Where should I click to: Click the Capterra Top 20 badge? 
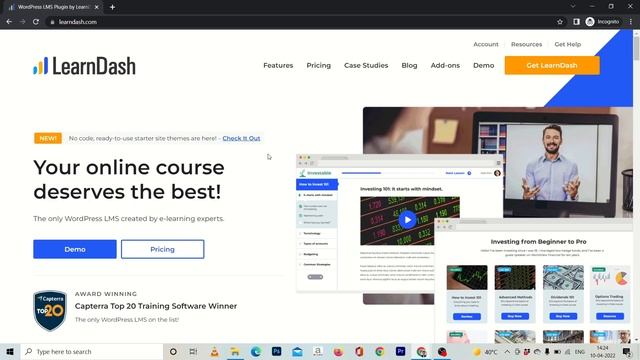[x=50, y=311]
